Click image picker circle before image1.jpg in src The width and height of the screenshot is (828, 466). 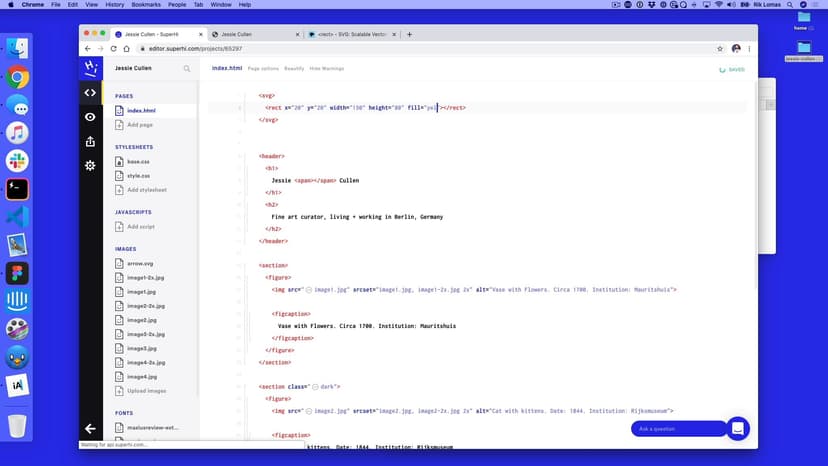click(x=309, y=289)
